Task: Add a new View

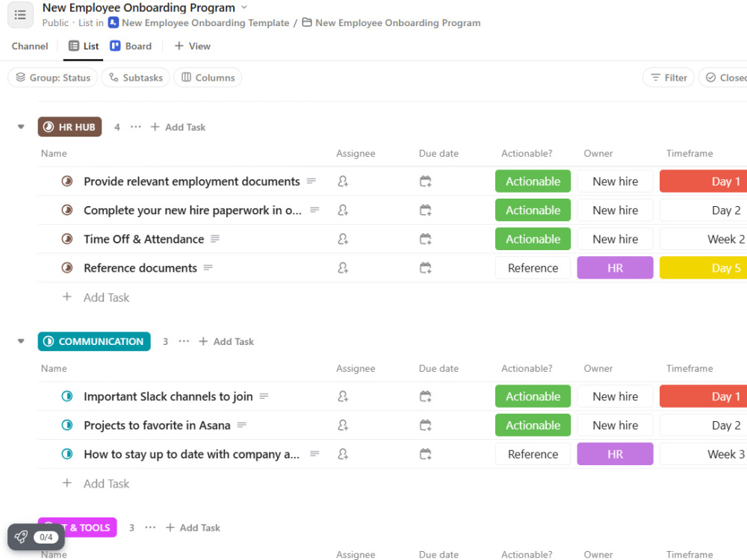Action: tap(193, 46)
